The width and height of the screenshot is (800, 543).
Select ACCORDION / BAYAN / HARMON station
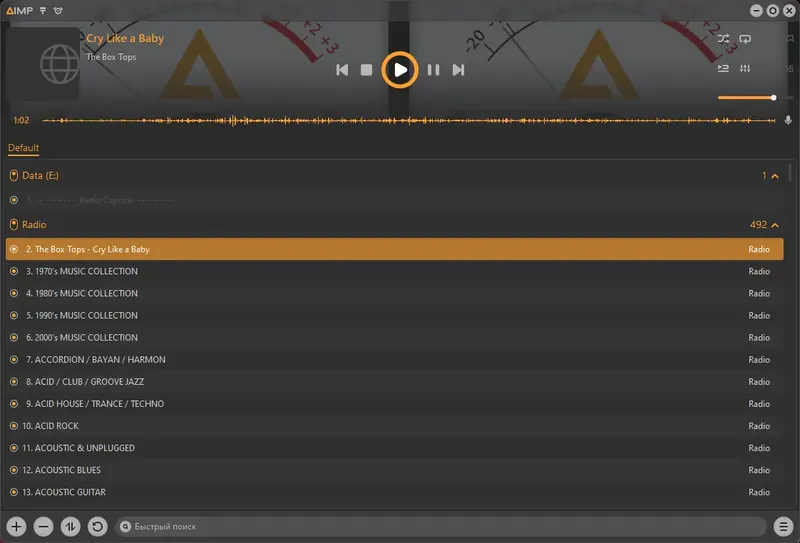394,360
